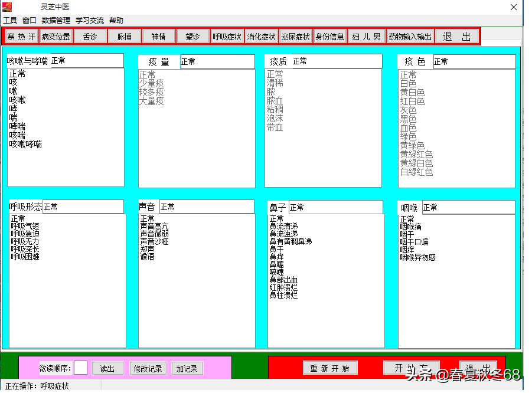Open the 脉搏 pulse panel
This screenshot has width=532, height=393.
tap(125, 36)
